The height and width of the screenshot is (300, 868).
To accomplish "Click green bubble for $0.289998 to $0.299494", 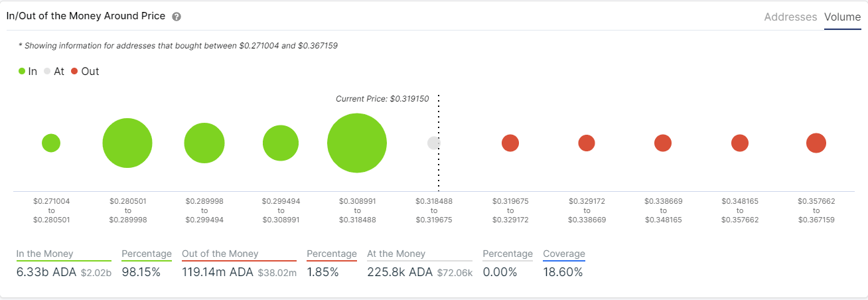I will click(x=204, y=143).
